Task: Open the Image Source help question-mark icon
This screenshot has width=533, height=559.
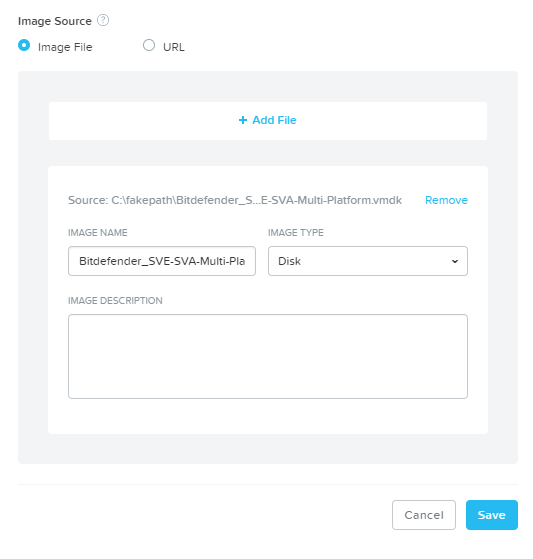Action: 103,20
